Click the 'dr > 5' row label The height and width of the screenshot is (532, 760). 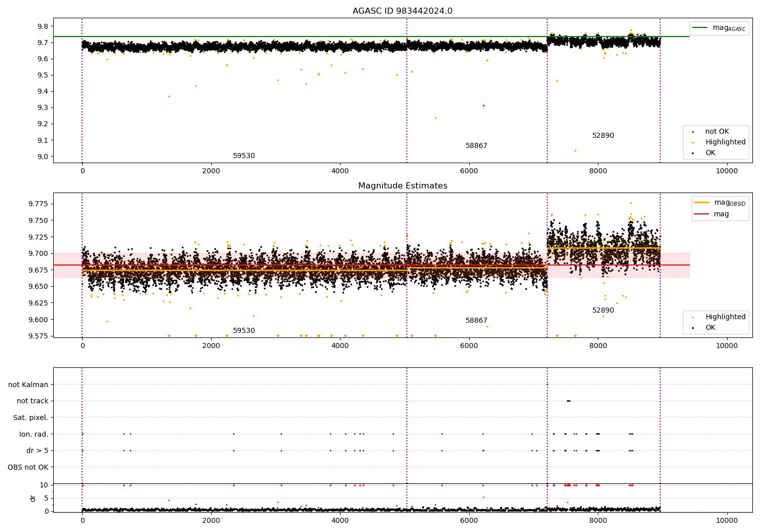(37, 451)
